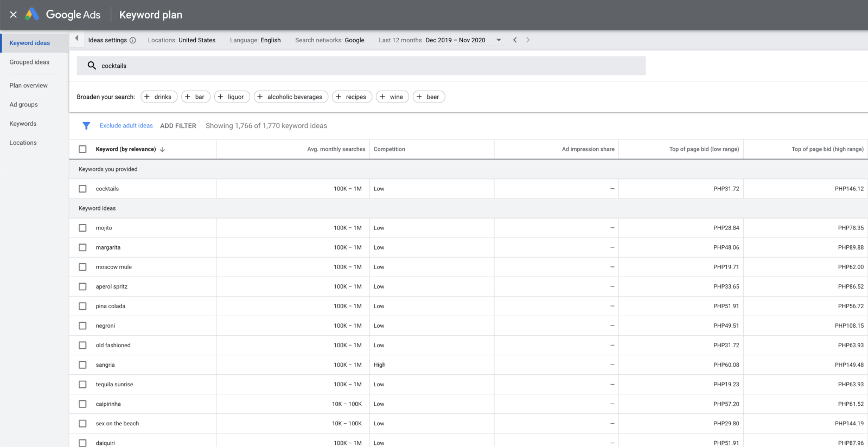Image resolution: width=868 pixels, height=447 pixels.
Task: Open Plan overview in the sidebar
Action: click(x=29, y=86)
